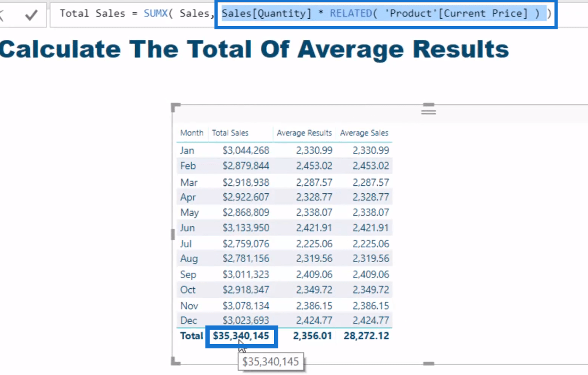Screen dimensions: 588x375
Task: Click the Calculate The Total Of Average Results title
Action: [x=254, y=49]
